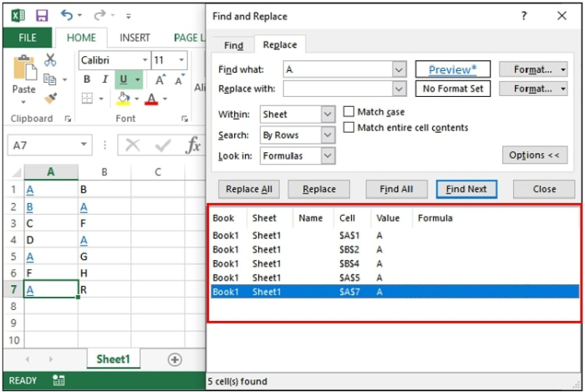Click Replace All button
The height and width of the screenshot is (392, 585).
[249, 189]
